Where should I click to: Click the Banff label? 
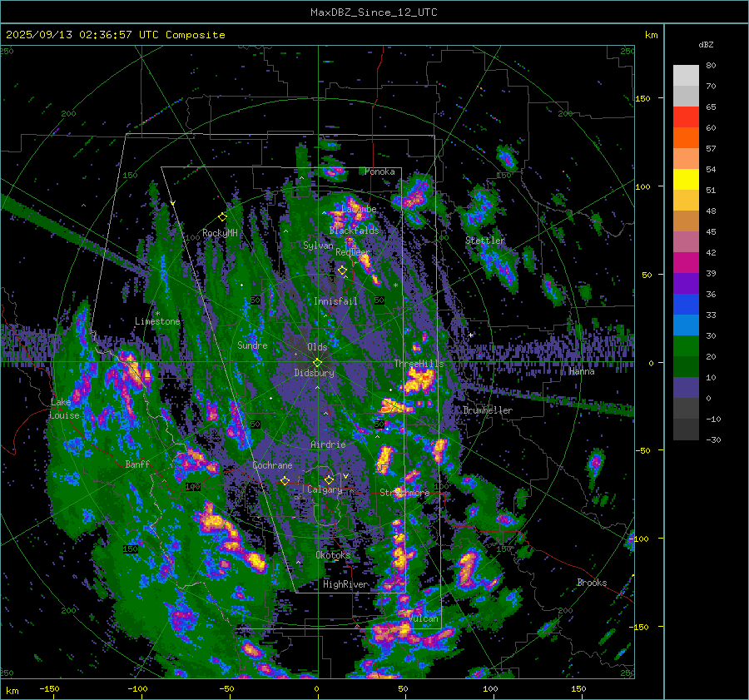[x=137, y=464]
